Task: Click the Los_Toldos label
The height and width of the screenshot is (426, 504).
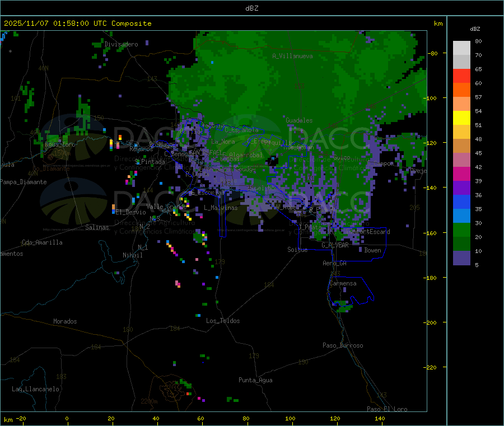Action: pos(223,321)
